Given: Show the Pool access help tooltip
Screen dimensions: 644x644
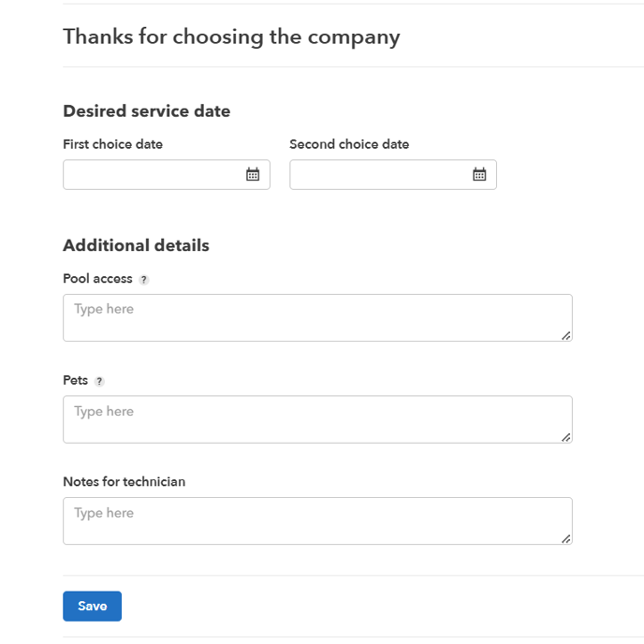Looking at the screenshot, I should click(144, 280).
